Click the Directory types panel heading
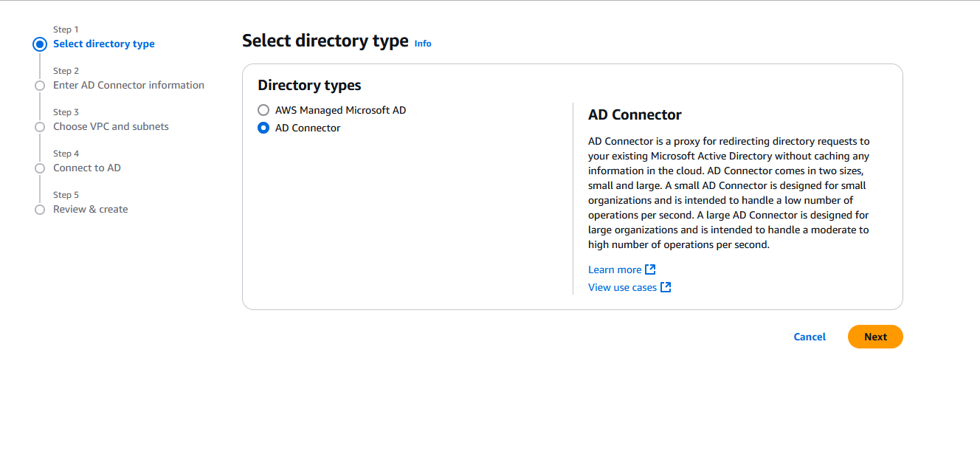This screenshot has height=457, width=980. click(x=309, y=85)
